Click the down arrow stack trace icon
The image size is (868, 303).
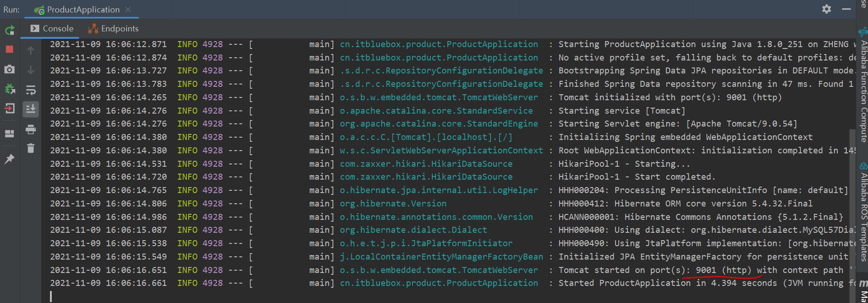pos(31,70)
